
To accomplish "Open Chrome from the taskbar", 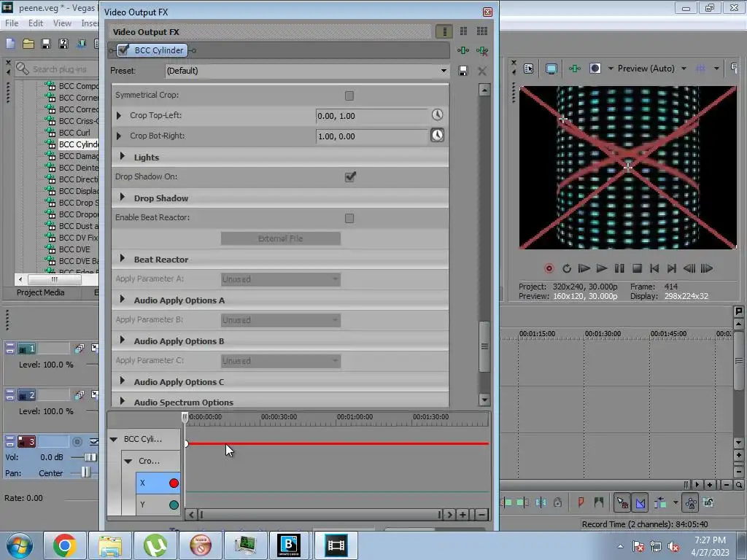I will (65, 545).
